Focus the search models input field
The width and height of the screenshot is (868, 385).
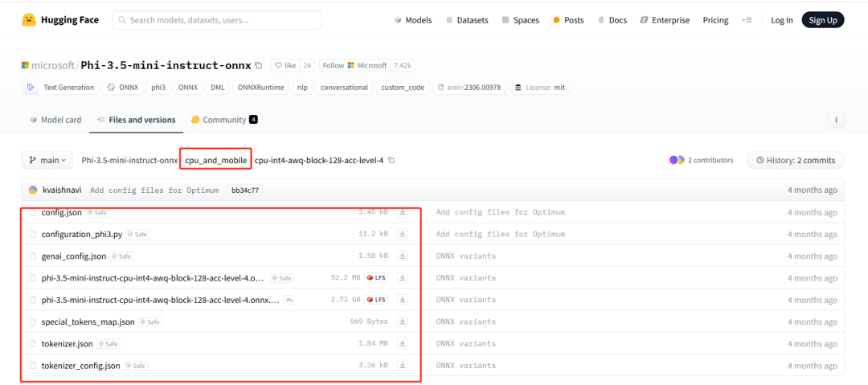(x=217, y=20)
